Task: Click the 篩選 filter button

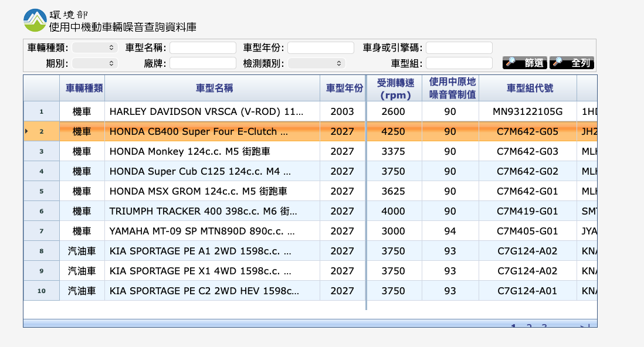Action: tap(524, 63)
